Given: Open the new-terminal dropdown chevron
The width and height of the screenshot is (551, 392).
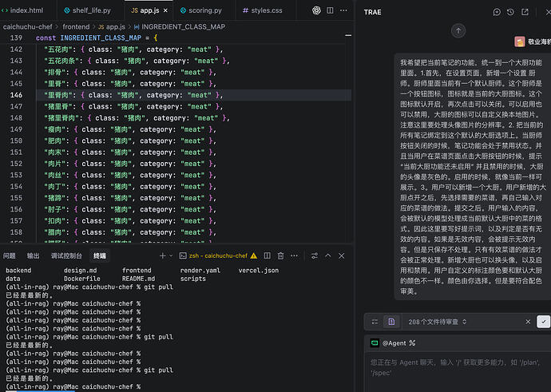Looking at the screenshot, I should (171, 255).
